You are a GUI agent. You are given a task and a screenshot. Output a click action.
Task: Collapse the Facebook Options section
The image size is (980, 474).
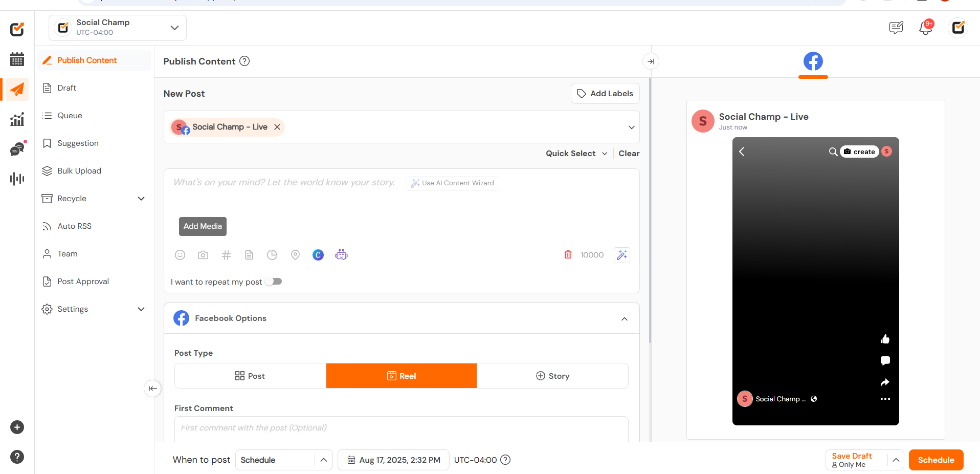click(x=625, y=319)
